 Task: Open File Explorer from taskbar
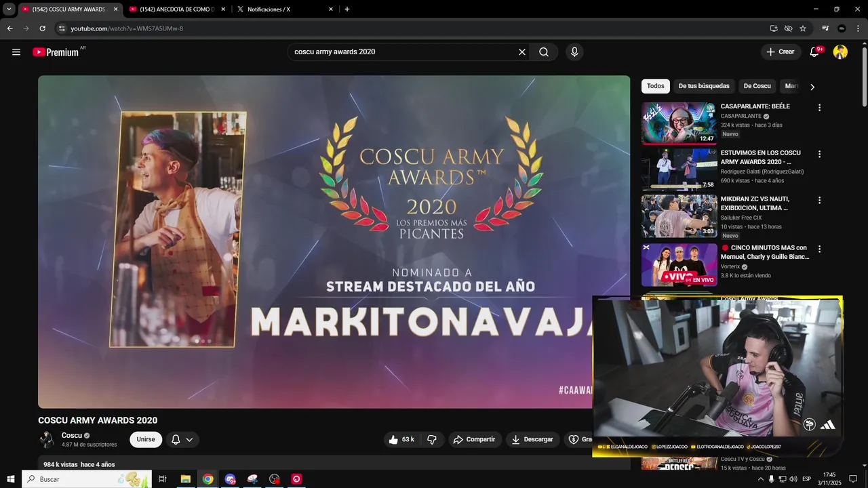point(185,479)
